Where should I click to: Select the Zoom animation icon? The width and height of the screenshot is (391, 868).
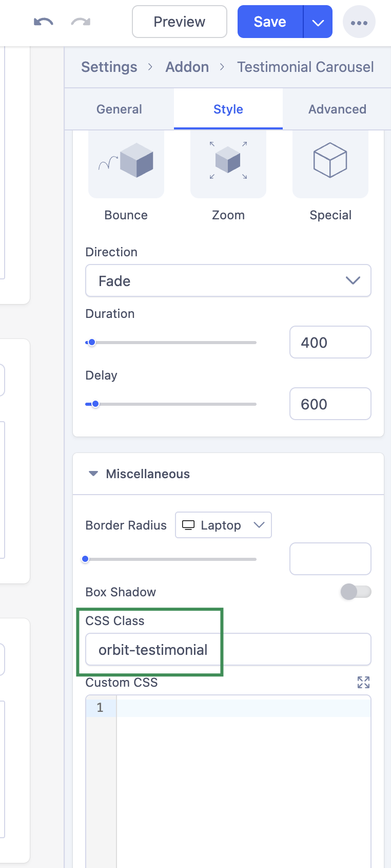[x=228, y=164]
